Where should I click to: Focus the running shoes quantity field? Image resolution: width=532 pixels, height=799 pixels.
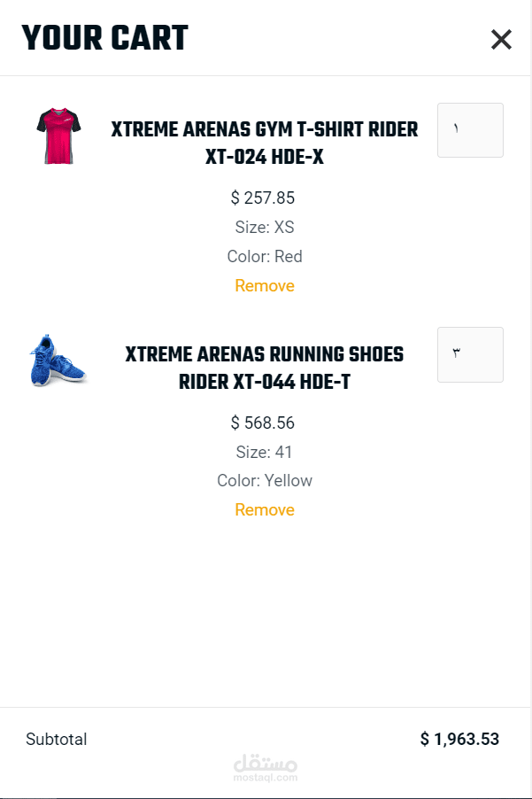point(470,354)
